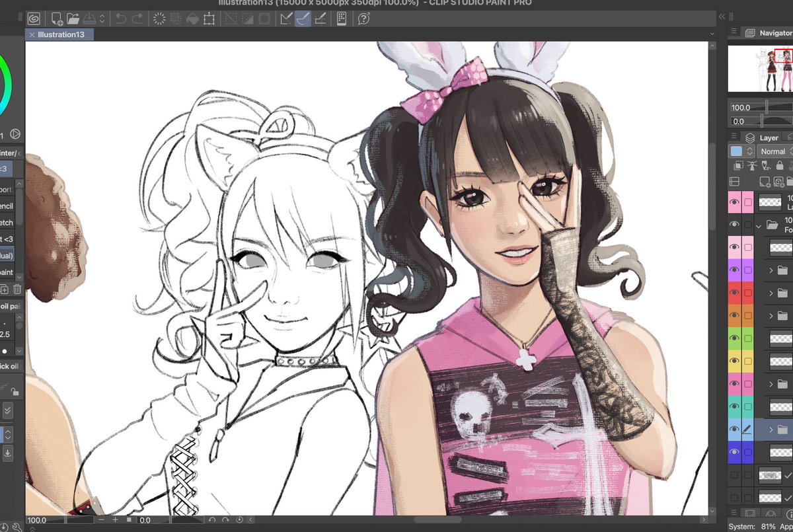Image resolution: width=793 pixels, height=532 pixels.
Task: Toggle Snap to Special Ruler icon
Action: 303,19
